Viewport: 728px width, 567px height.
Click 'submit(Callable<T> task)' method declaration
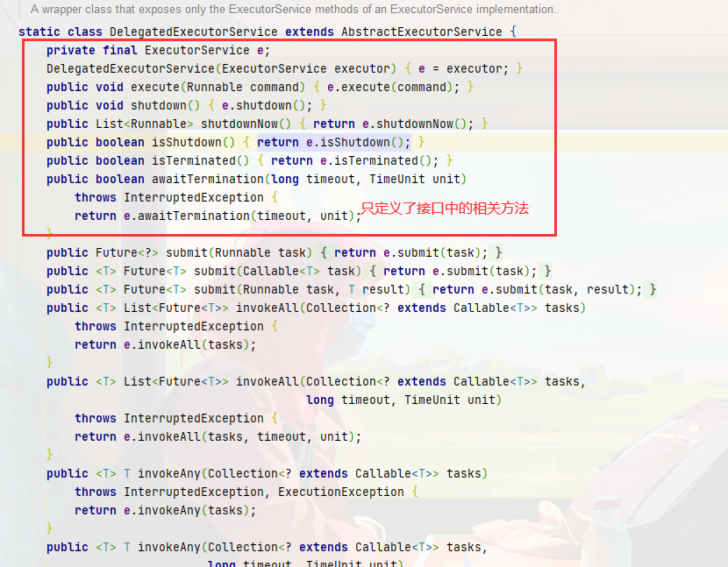[x=278, y=271]
